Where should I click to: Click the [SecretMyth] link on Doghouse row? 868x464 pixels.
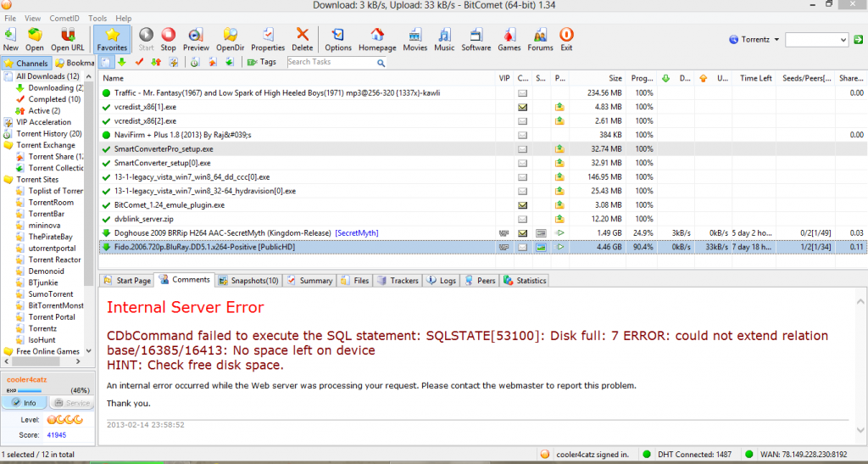pyautogui.click(x=357, y=233)
